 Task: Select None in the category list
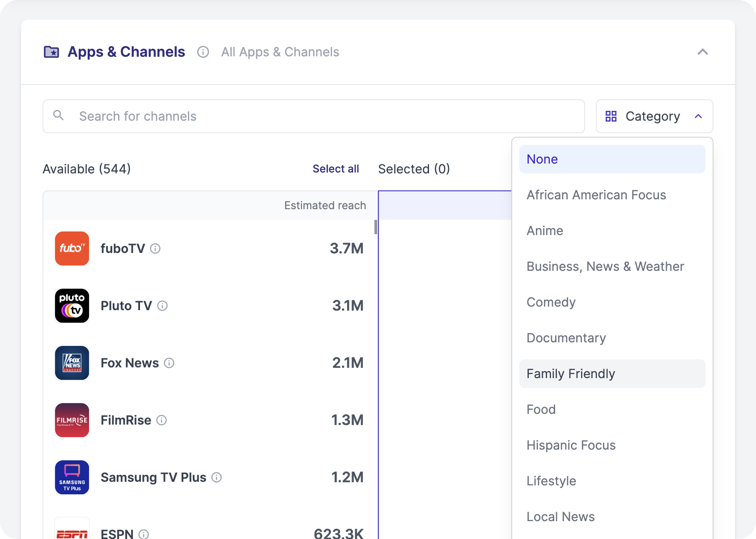pyautogui.click(x=612, y=159)
